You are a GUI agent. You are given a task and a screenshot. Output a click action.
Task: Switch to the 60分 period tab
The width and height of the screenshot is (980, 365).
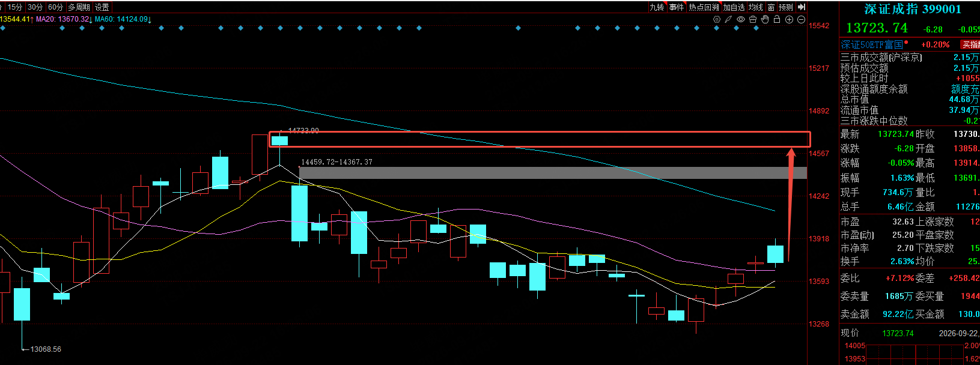click(x=55, y=7)
